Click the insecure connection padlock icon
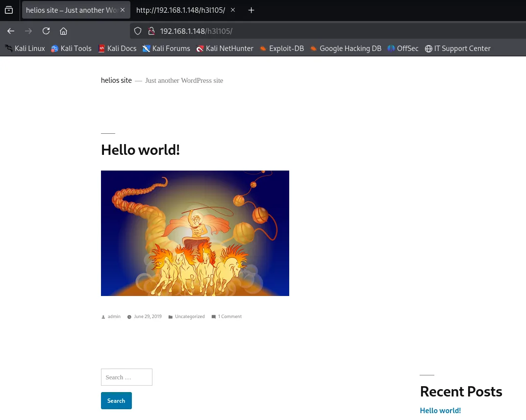 [x=151, y=31]
